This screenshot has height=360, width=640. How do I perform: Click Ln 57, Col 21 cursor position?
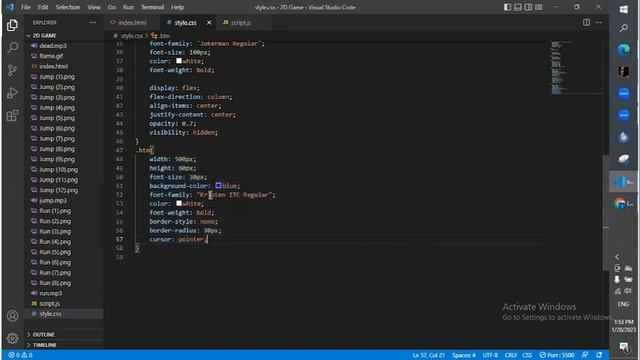[428, 355]
